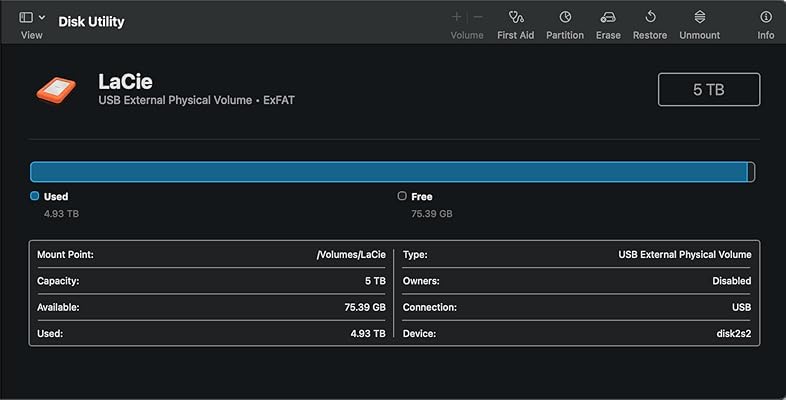Toggle the sidebar using the View icon
Image resolution: width=786 pixels, height=400 pixels.
click(26, 18)
